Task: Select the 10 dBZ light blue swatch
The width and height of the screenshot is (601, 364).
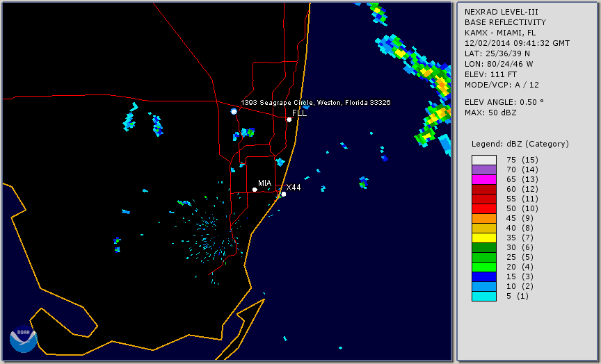Action: coord(484,287)
